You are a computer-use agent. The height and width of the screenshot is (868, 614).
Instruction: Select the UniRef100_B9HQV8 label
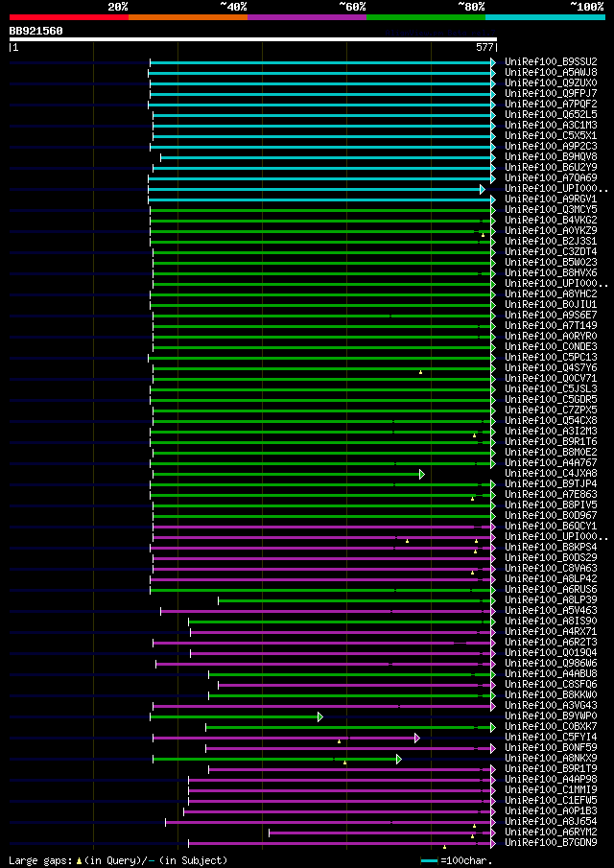click(551, 157)
